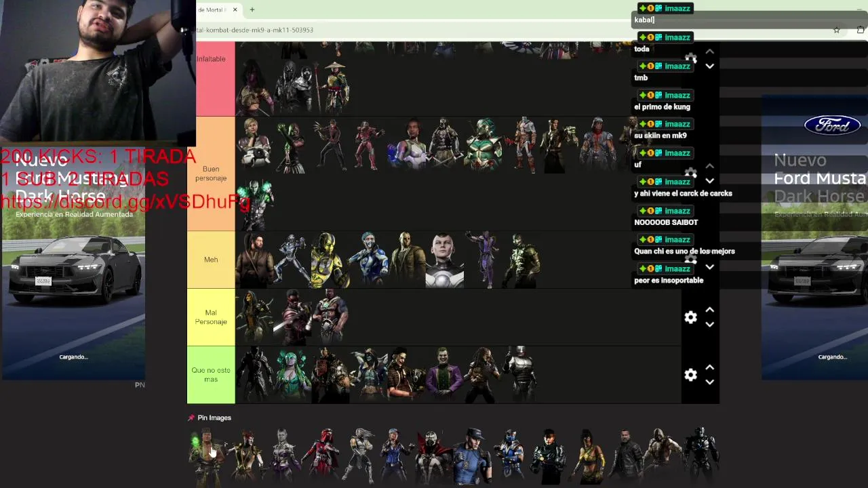Move Buen personaje tier down with chevron

[709, 181]
